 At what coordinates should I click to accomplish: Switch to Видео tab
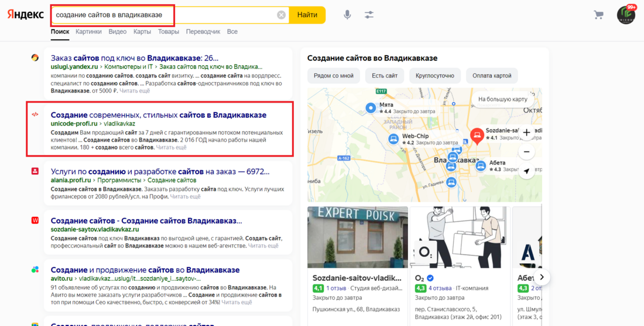(118, 32)
